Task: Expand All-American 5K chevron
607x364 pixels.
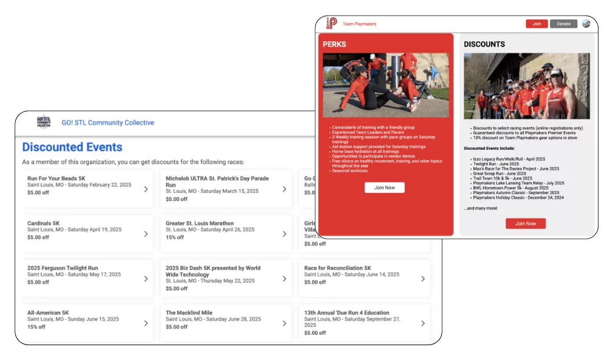Action: coord(146,323)
